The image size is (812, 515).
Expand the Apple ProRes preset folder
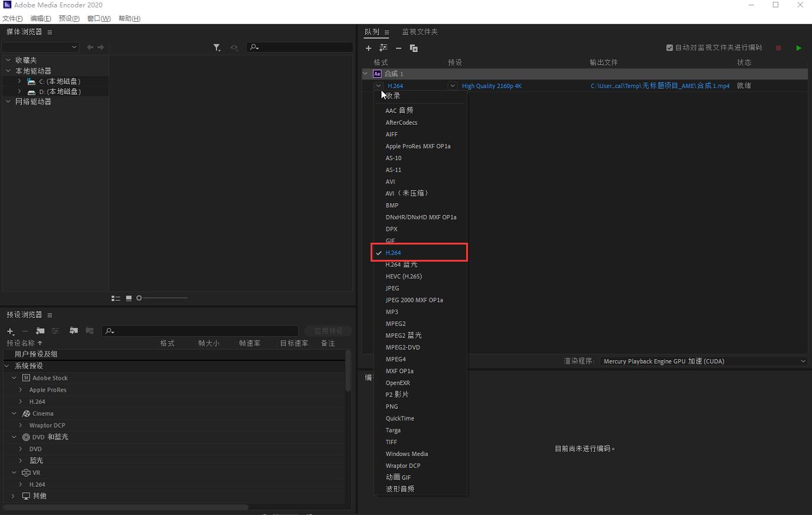pos(21,390)
